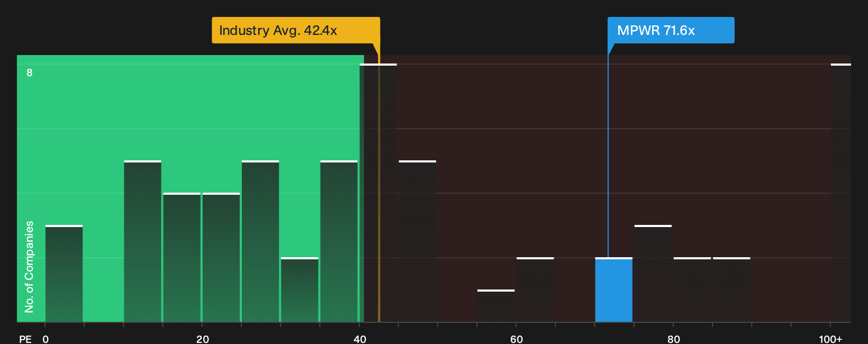
Task: Click the blue MPWR 71.6x label
Action: (x=671, y=30)
